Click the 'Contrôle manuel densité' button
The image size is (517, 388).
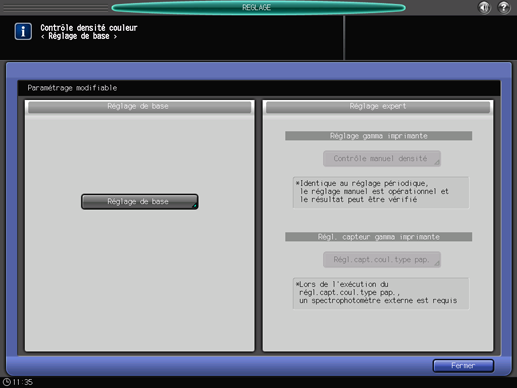click(382, 159)
